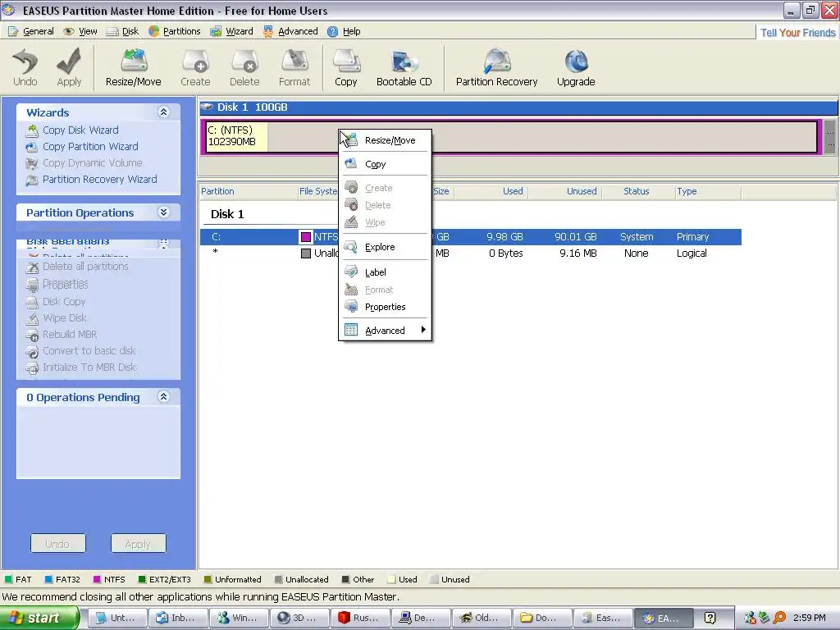The height and width of the screenshot is (630, 840).
Task: Select the unallocated partition row
Action: coord(470,253)
